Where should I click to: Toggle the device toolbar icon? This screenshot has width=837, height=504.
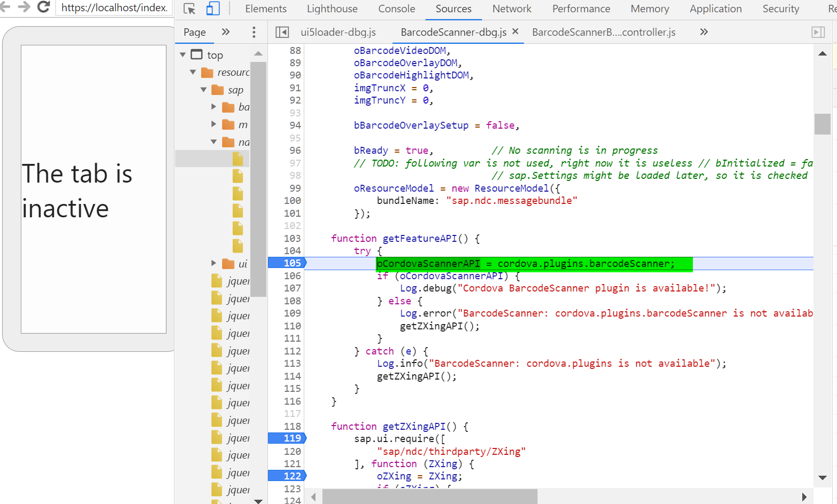213,9
